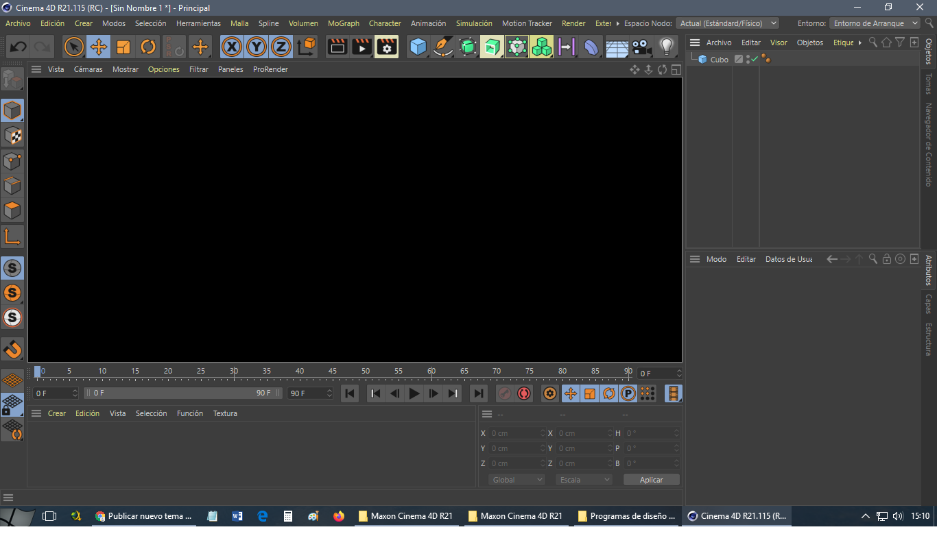The width and height of the screenshot is (937, 560).
Task: Open the Material Manager hamburger menu
Action: pos(36,413)
